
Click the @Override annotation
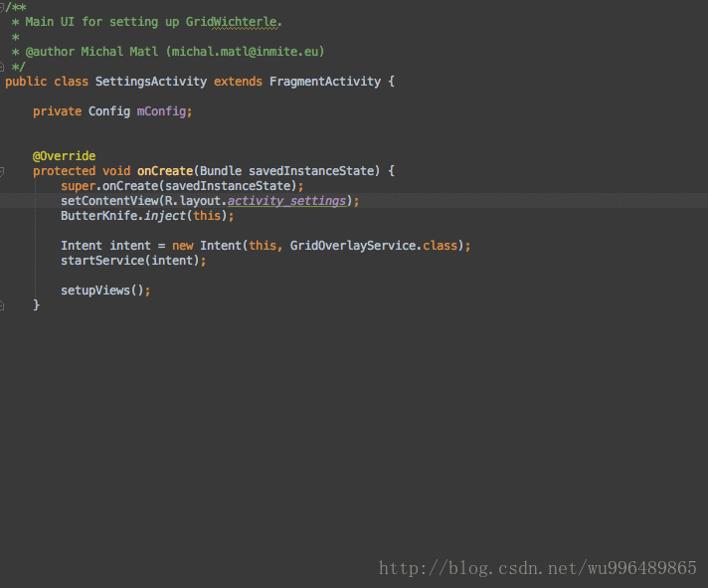click(64, 156)
